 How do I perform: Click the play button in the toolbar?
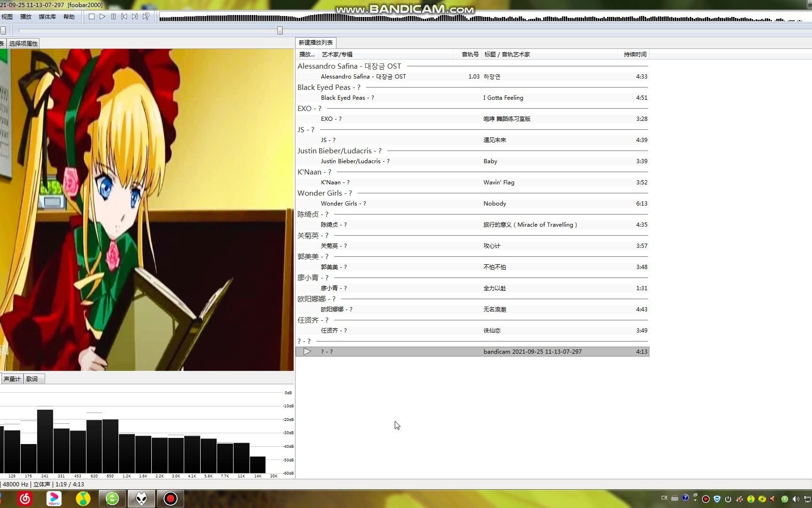102,16
